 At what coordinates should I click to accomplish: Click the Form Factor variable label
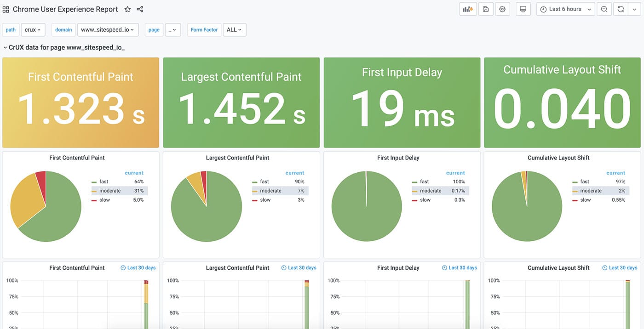pos(204,30)
